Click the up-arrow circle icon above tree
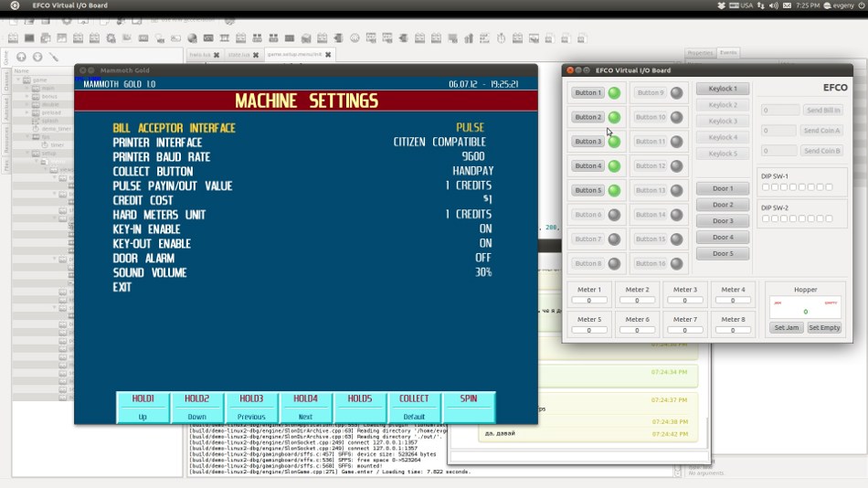 [21, 57]
